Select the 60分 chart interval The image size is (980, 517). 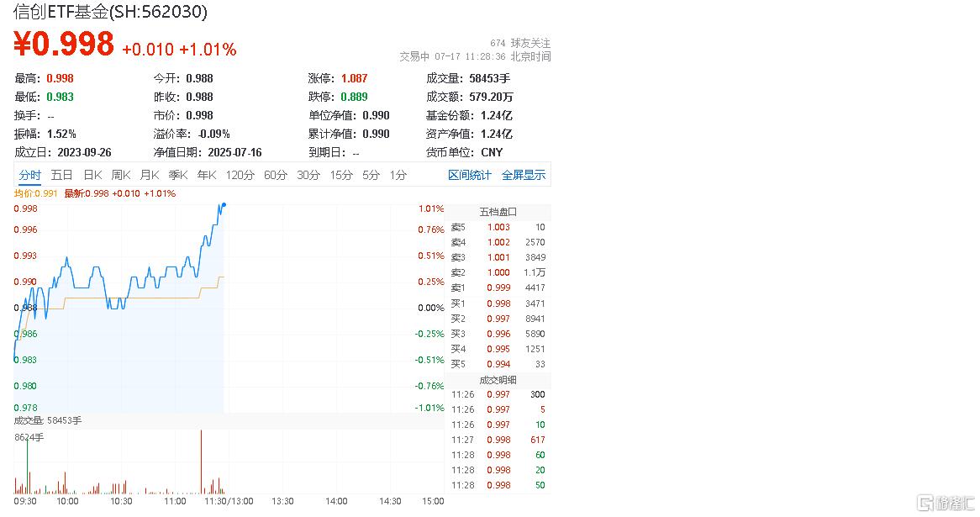pyautogui.click(x=275, y=175)
